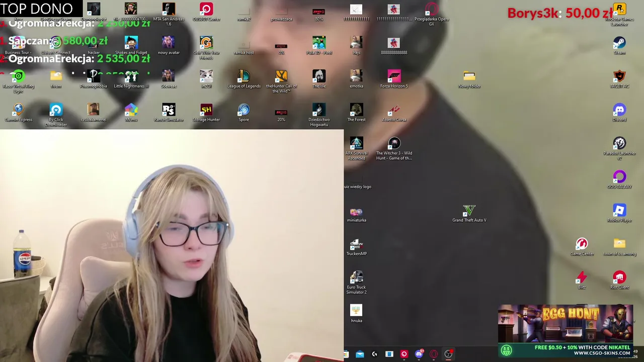Launch Assetto Corsa shortcut

(394, 113)
